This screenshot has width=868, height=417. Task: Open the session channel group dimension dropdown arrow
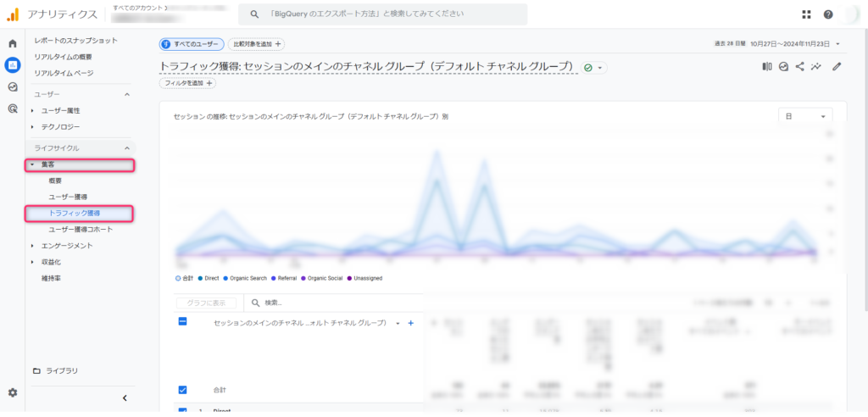(x=398, y=323)
